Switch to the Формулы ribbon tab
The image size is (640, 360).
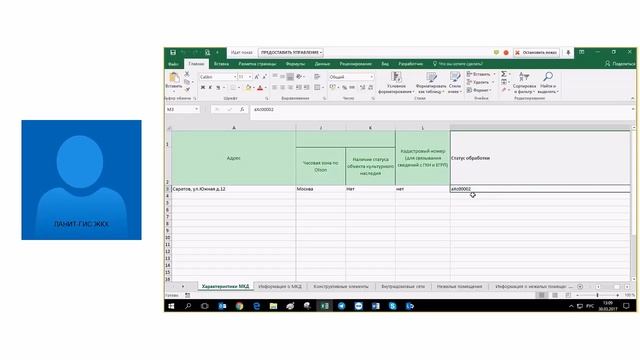point(295,64)
